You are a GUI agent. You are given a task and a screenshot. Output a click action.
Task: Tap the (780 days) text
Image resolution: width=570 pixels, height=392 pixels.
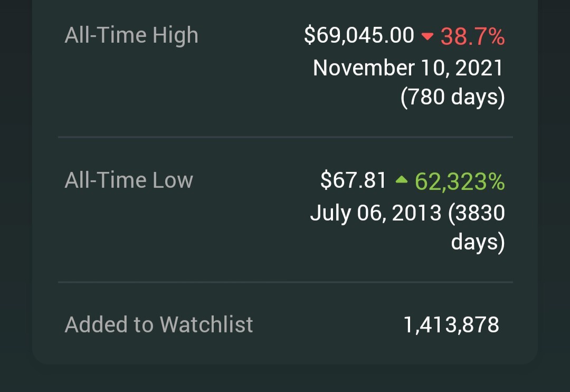[x=453, y=98]
